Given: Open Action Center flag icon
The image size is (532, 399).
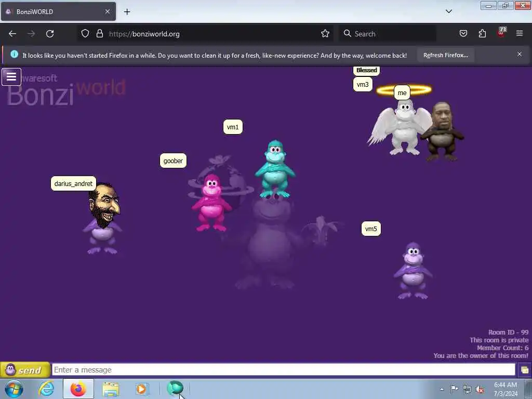Looking at the screenshot, I should pyautogui.click(x=454, y=389).
